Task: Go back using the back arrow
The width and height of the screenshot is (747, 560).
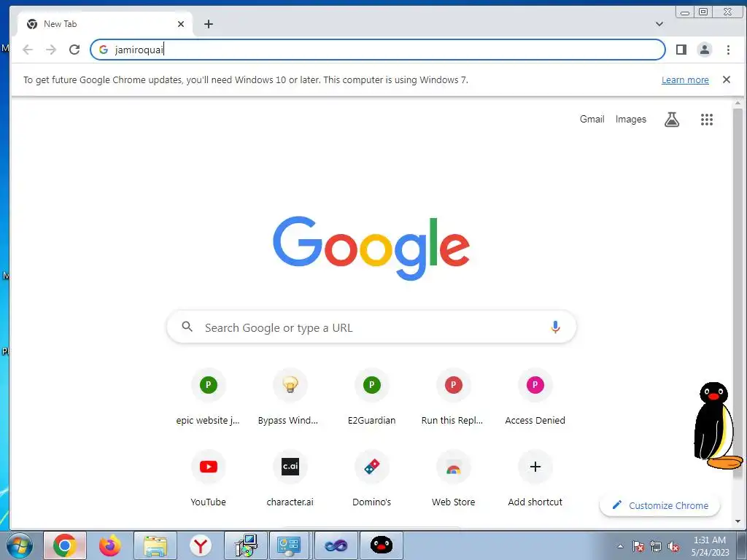Action: click(28, 50)
